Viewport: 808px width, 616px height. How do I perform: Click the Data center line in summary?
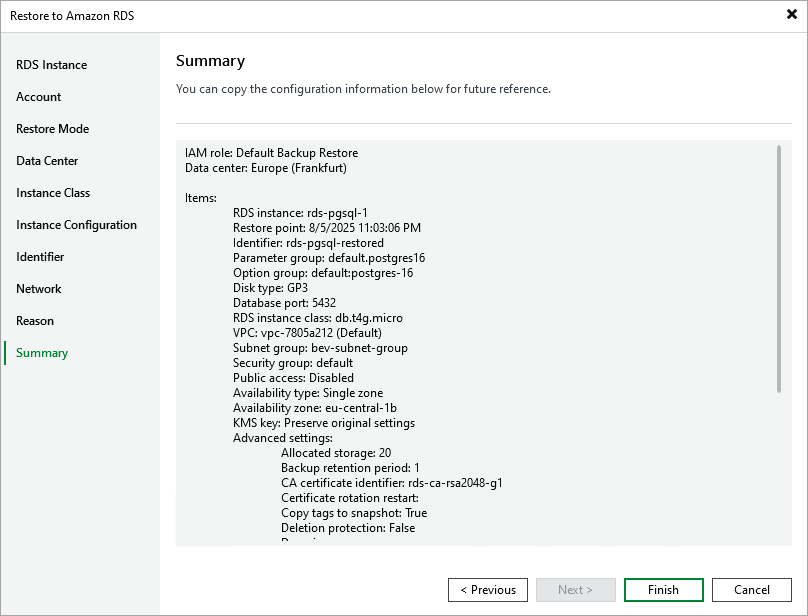point(266,168)
